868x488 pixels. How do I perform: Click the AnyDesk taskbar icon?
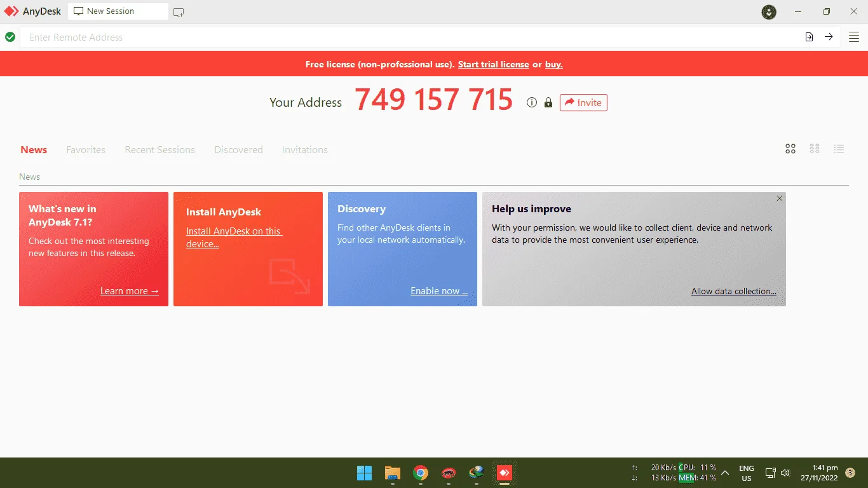coord(505,473)
